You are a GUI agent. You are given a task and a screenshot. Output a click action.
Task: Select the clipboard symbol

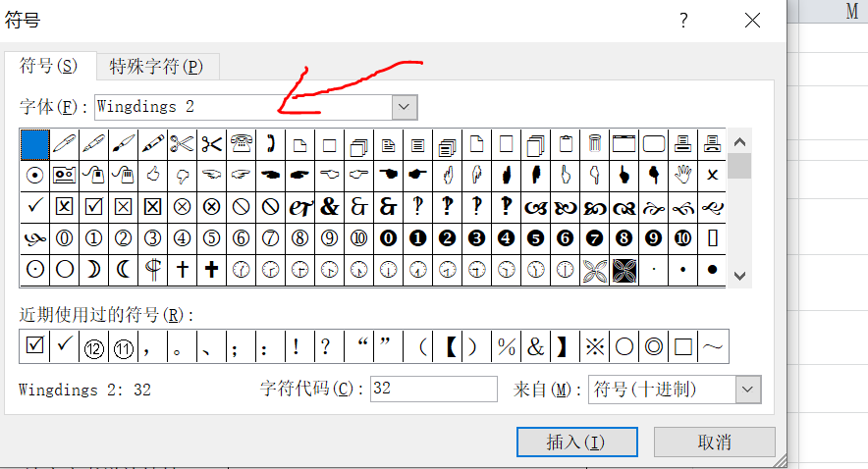click(x=566, y=144)
